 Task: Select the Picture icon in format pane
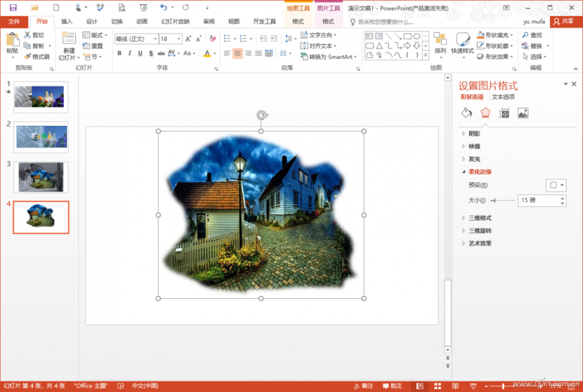click(523, 113)
